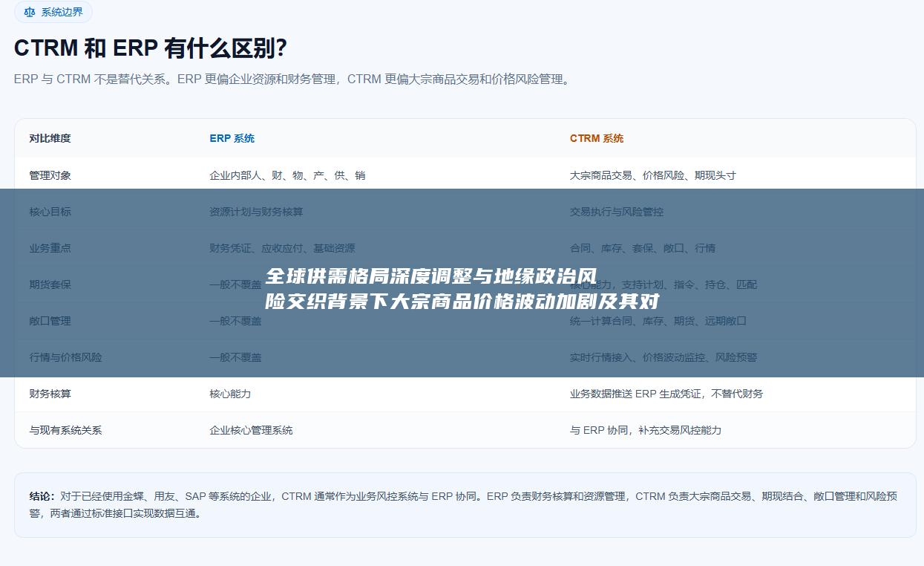
Task: Click the ERP 系统 column header
Action: click(x=232, y=138)
